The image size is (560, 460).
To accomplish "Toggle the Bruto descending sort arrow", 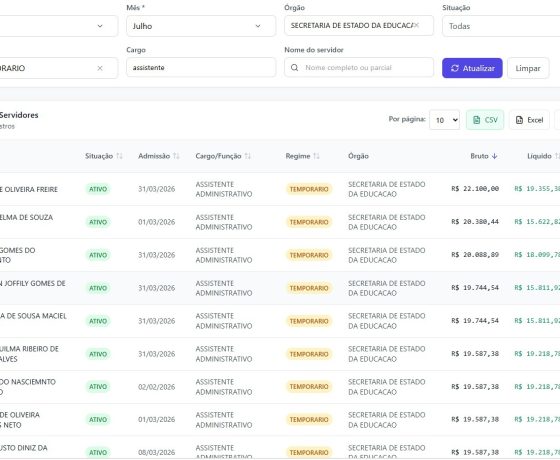I will pos(494,156).
